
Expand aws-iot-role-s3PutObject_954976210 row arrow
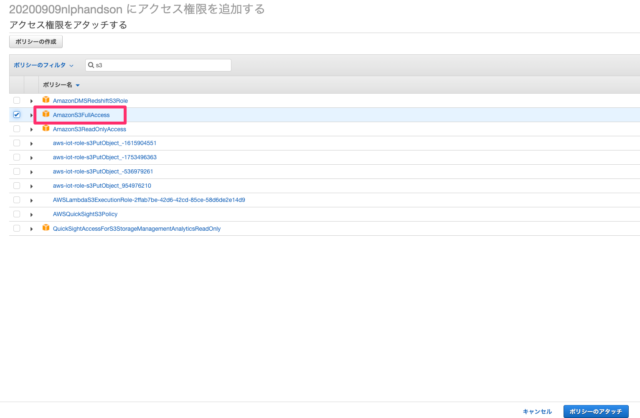[x=31, y=186]
